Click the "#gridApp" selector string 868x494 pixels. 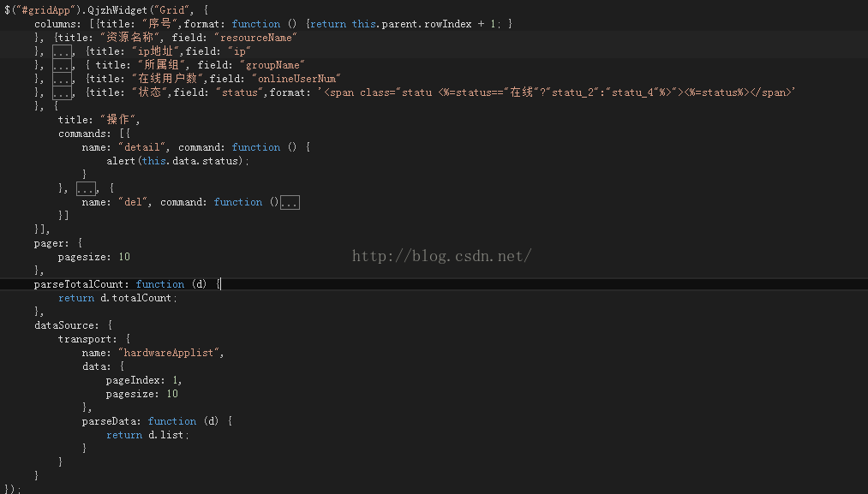46,10
